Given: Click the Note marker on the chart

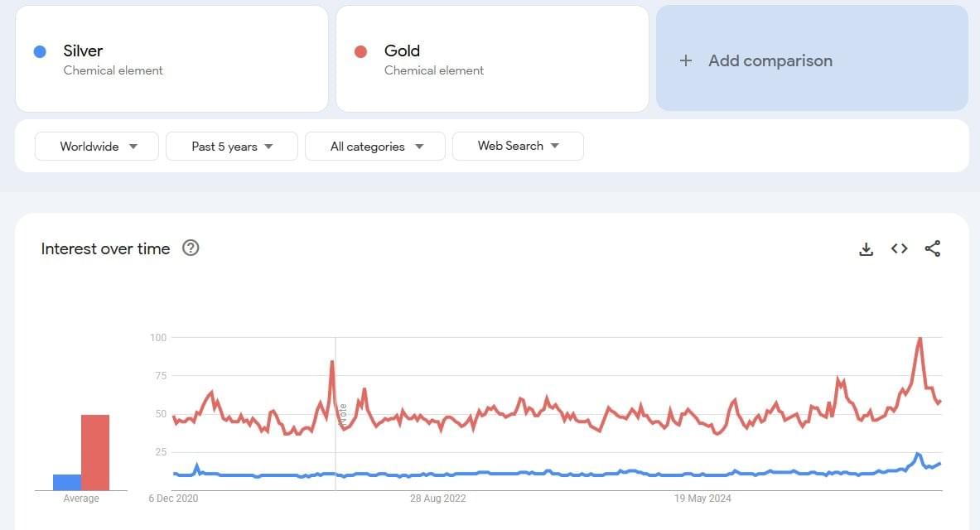Looking at the screenshot, I should point(342,414).
